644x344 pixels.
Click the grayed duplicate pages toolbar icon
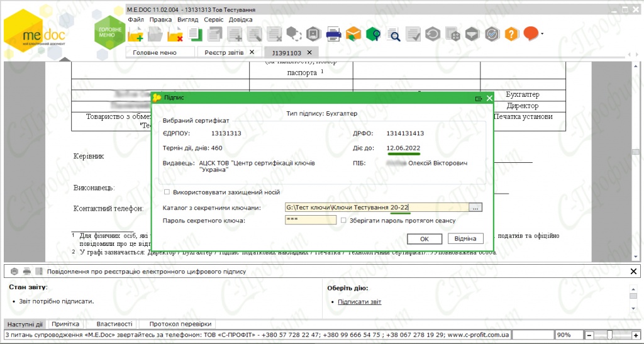[215, 34]
